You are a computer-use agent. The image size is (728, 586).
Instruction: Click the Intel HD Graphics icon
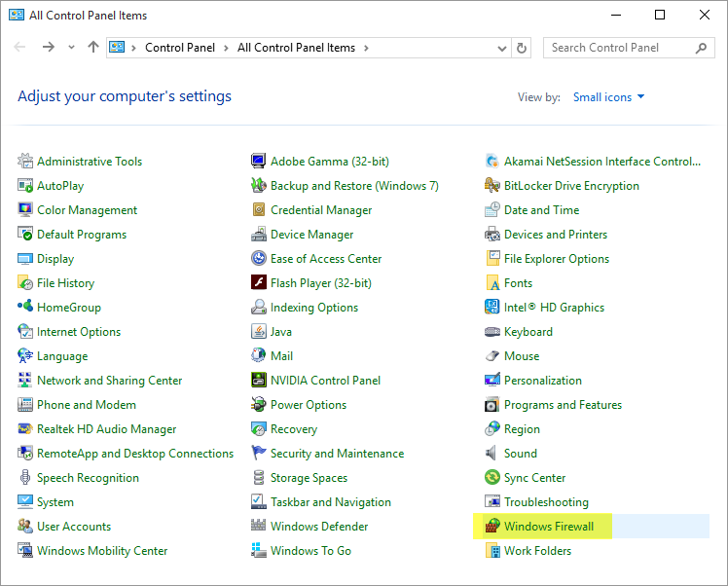click(x=492, y=308)
